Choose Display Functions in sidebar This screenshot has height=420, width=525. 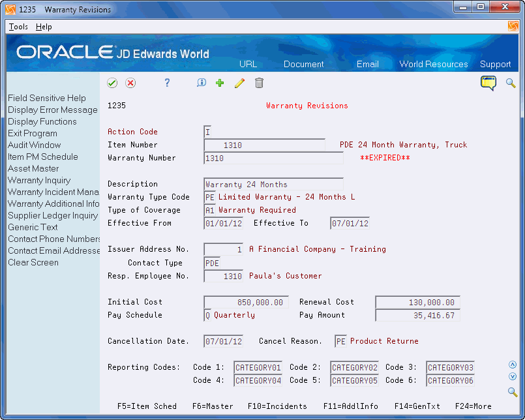(42, 121)
